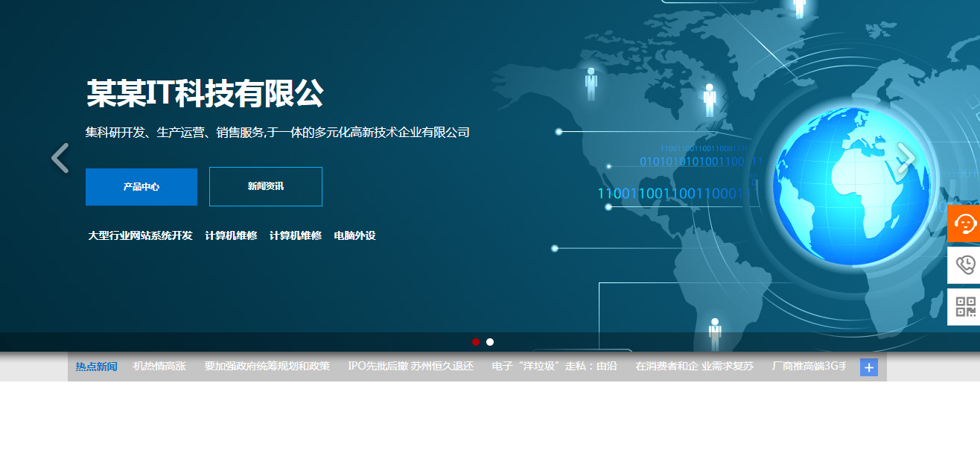980x453 pixels.
Task: Open news item 电子"洋垃圾"走私
Action: click(554, 367)
